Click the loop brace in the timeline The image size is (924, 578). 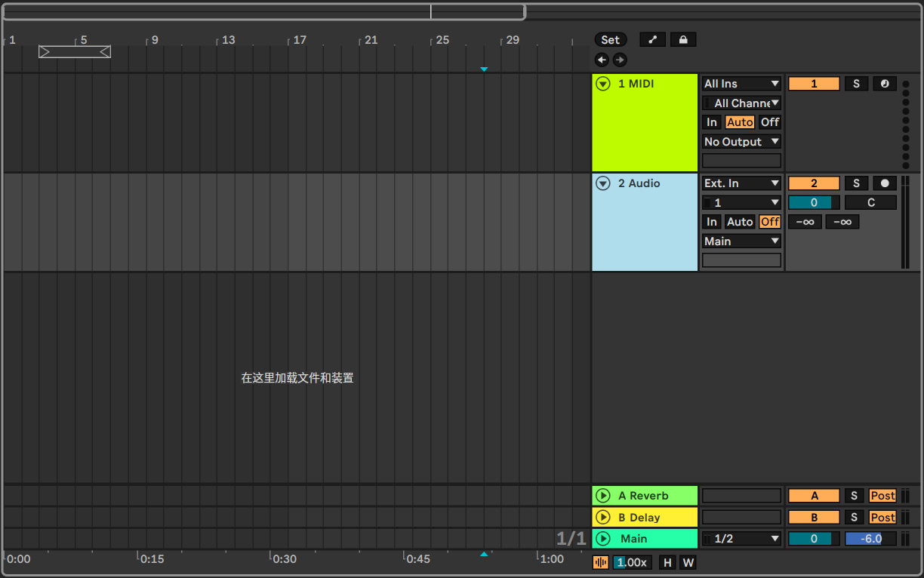75,51
